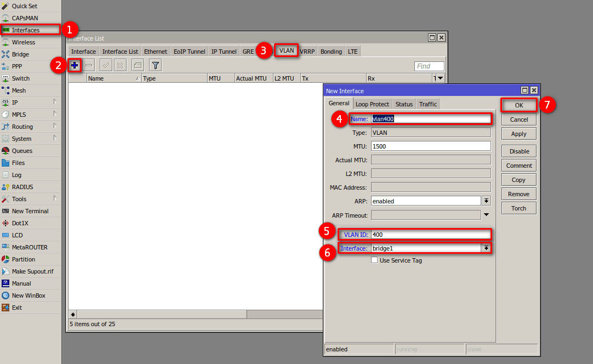The height and width of the screenshot is (364, 593).
Task: Click the filter funnel icon
Action: coord(156,66)
